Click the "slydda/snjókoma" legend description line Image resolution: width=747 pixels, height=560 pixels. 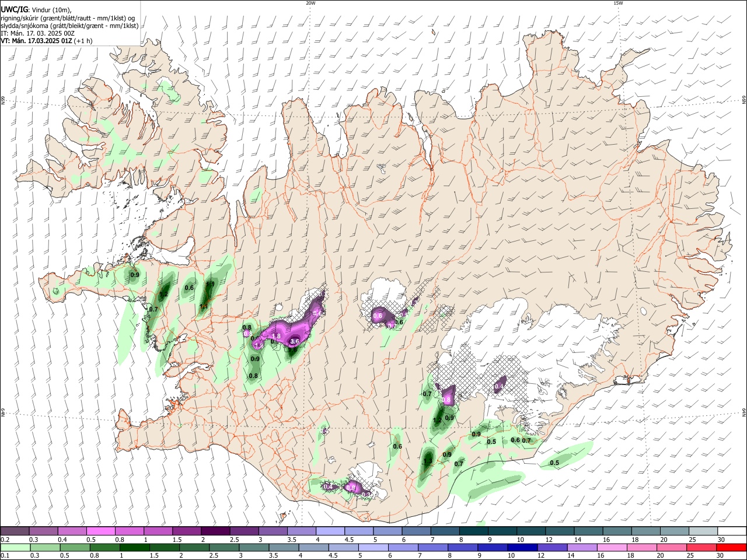coord(69,26)
